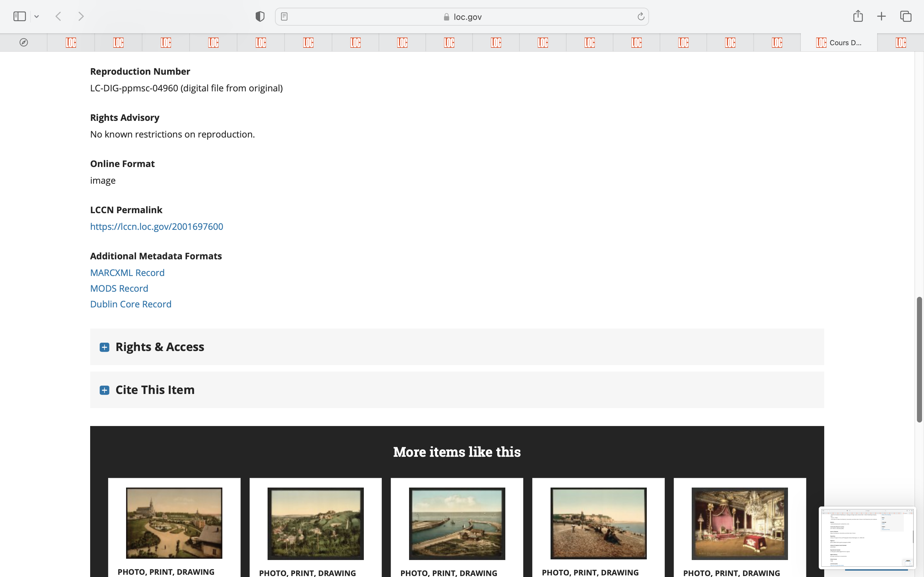
Task: Open the sidebar options dropdown chevron
Action: [x=37, y=16]
